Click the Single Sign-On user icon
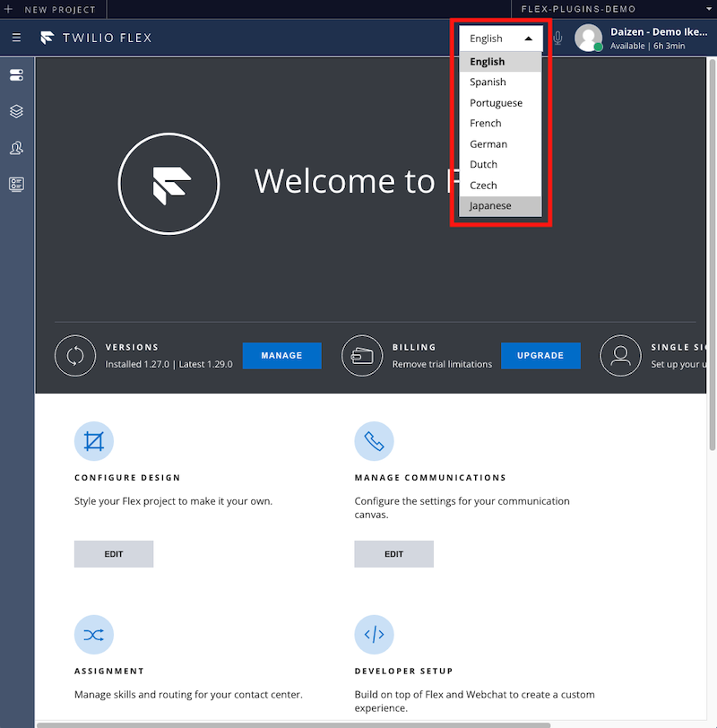The image size is (717, 728). (x=620, y=356)
